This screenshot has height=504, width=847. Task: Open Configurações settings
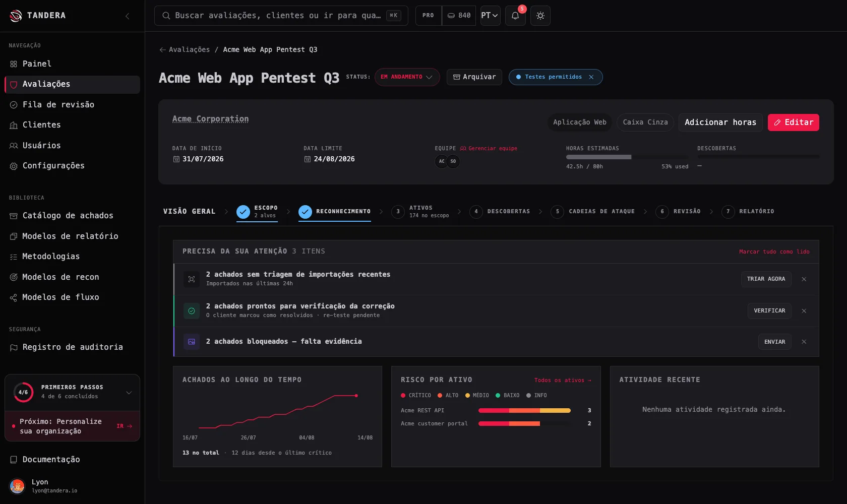(72, 166)
